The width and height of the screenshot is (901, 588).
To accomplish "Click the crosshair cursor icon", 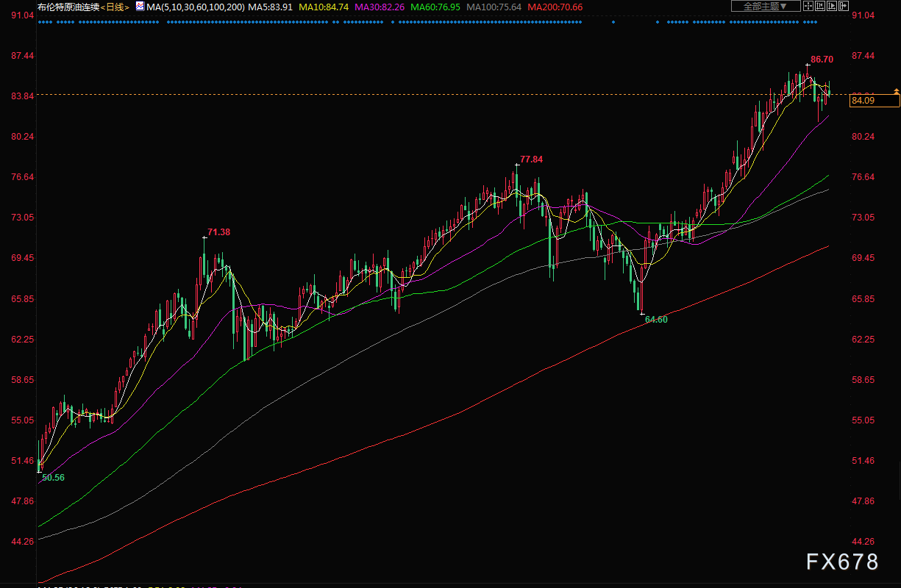I will [x=808, y=6].
